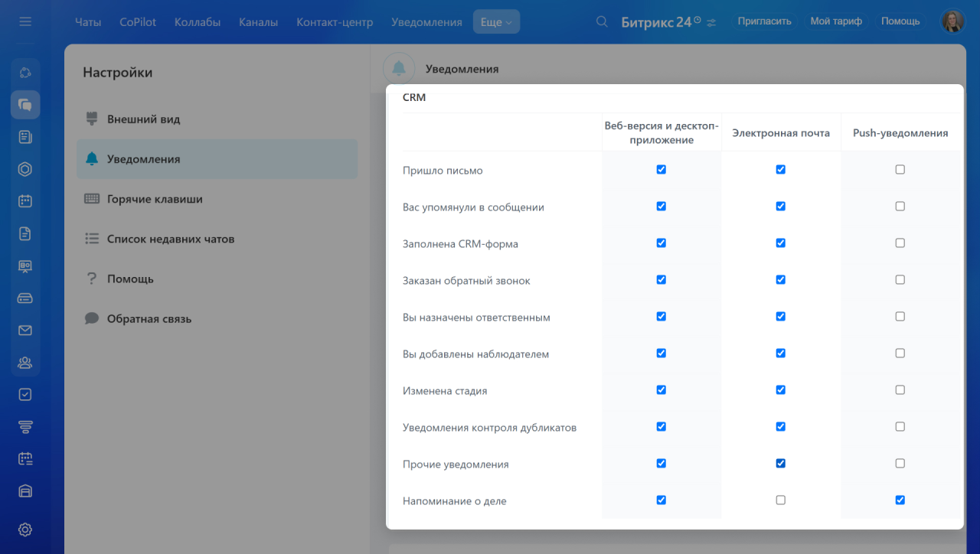Open the hamburger menu icon
The height and width of the screenshot is (554, 980).
(x=25, y=22)
